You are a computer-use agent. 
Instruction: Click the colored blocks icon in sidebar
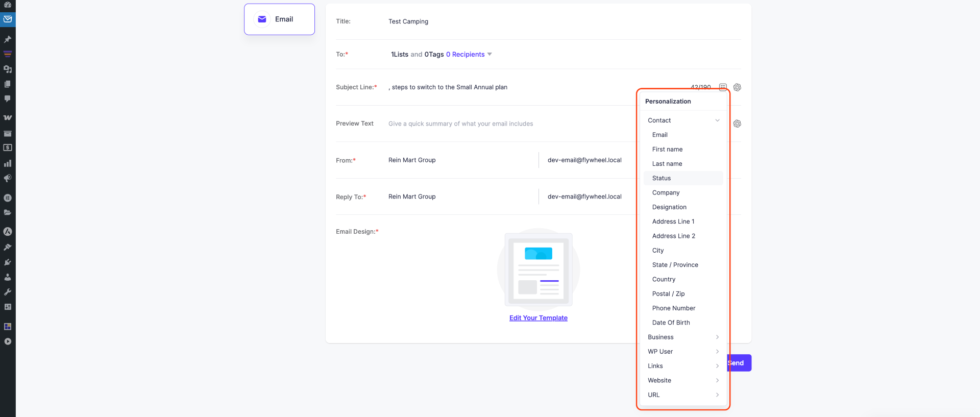(8, 326)
